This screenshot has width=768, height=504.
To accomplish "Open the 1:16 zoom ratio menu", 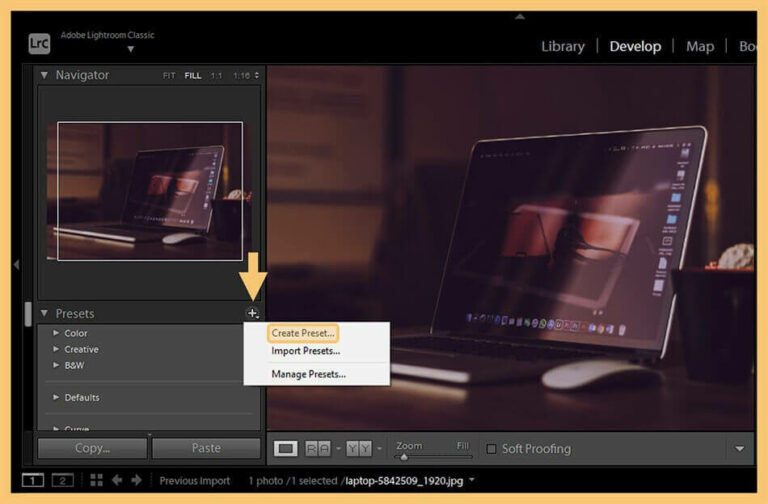I will [x=246, y=75].
